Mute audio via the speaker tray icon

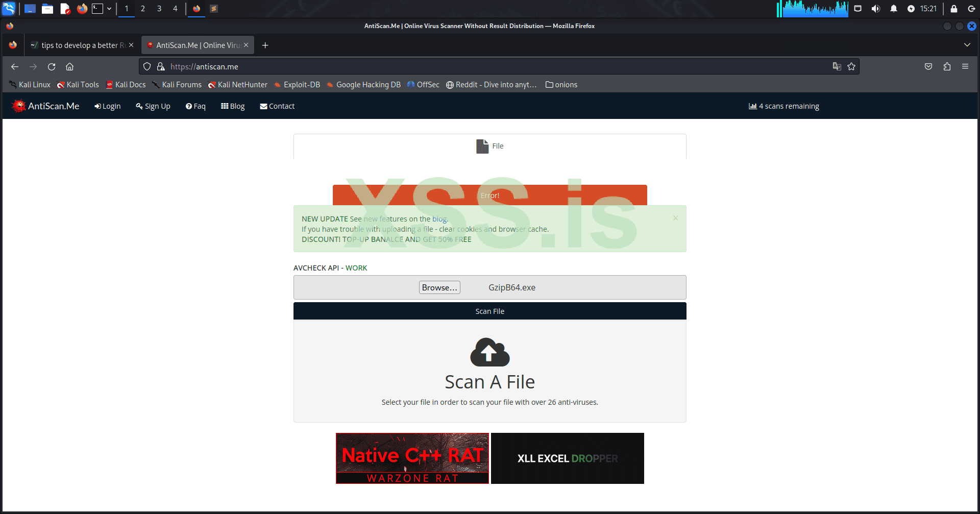(x=876, y=9)
